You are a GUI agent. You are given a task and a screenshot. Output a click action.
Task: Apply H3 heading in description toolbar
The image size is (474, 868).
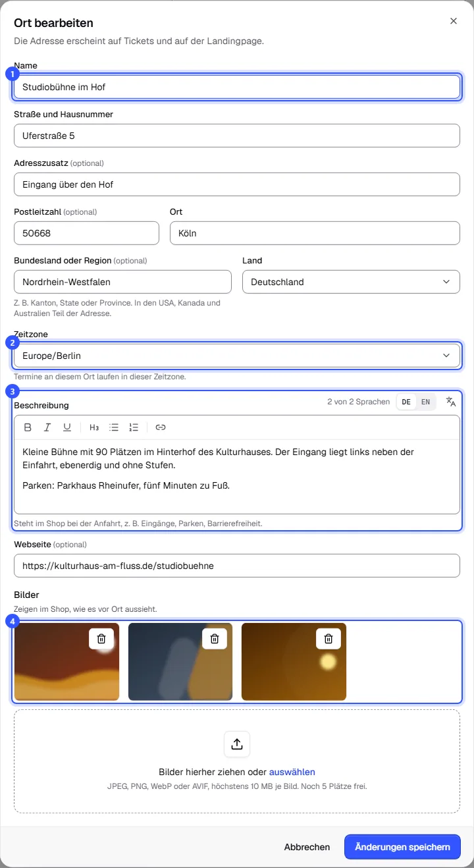[94, 427]
